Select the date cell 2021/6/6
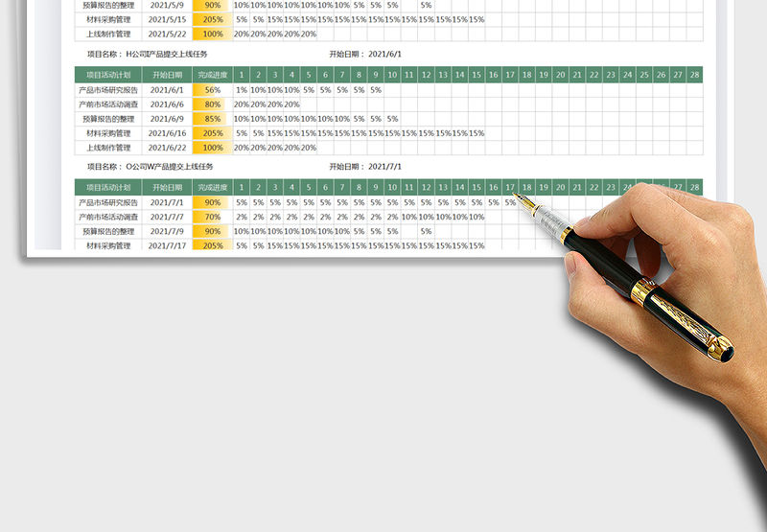Image resolution: width=767 pixels, height=532 pixels. (167, 104)
